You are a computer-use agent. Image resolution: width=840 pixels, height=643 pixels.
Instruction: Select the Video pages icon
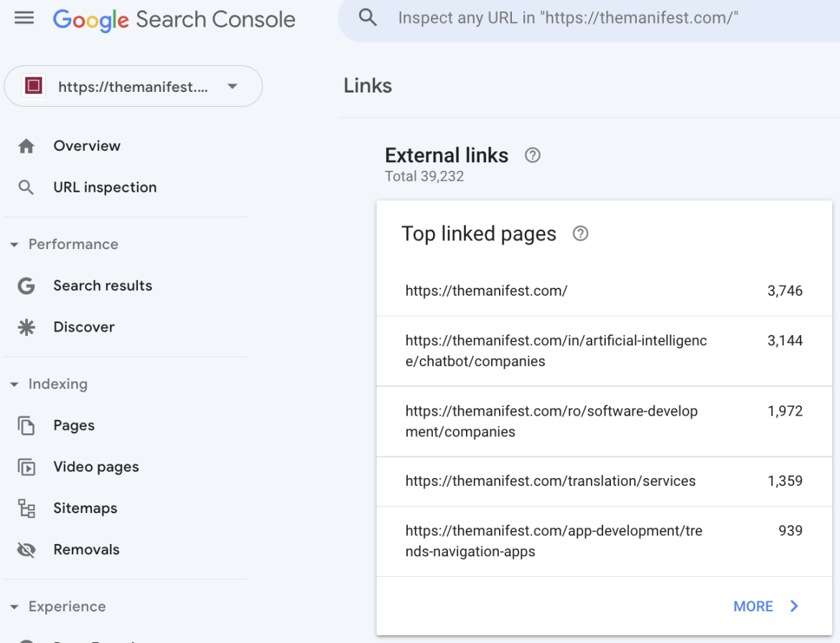click(x=27, y=466)
